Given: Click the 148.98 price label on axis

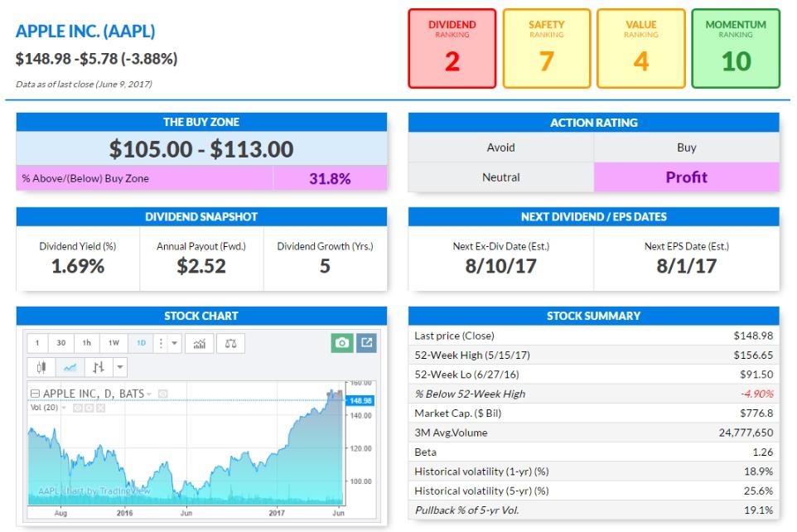Looking at the screenshot, I should point(362,400).
